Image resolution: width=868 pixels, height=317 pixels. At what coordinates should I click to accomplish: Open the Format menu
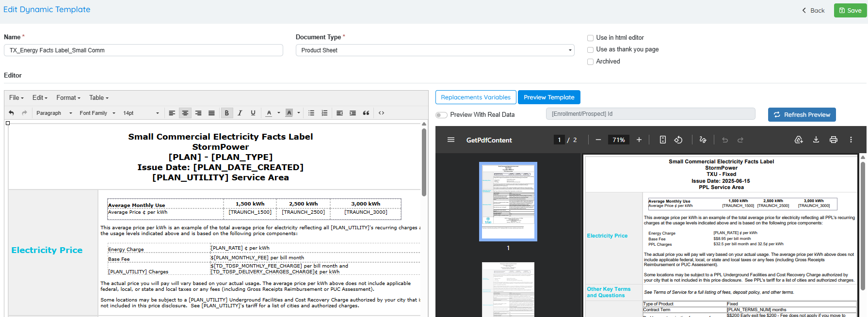click(68, 98)
